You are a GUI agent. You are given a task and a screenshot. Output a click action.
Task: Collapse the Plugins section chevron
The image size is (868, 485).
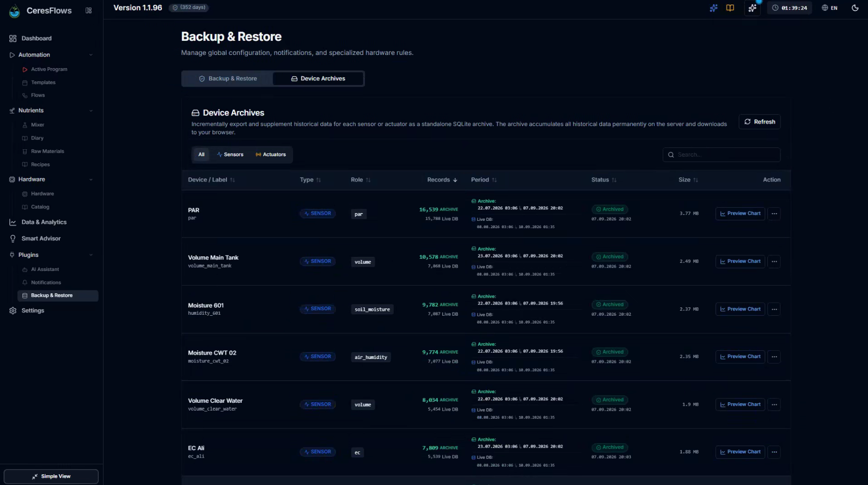91,255
